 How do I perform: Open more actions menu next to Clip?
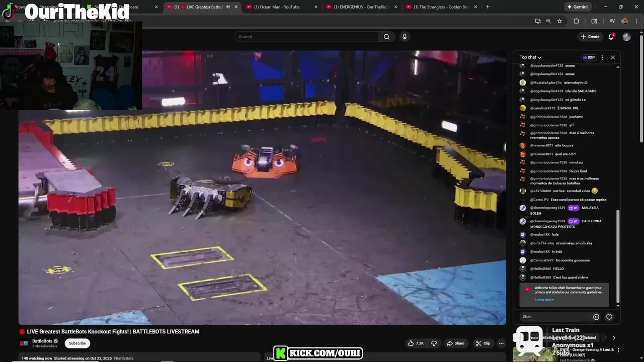coord(501,343)
